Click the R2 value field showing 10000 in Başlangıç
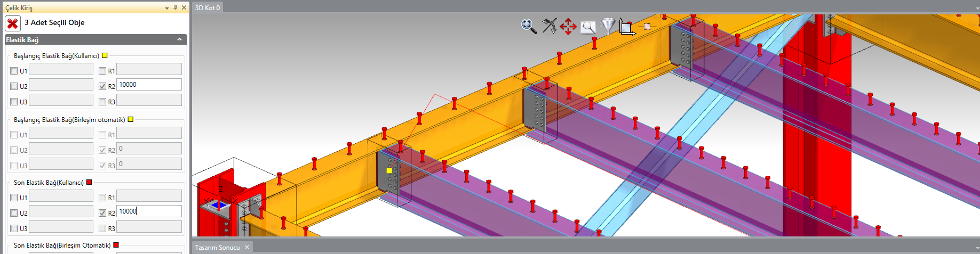Image resolution: width=980 pixels, height=254 pixels. point(149,85)
